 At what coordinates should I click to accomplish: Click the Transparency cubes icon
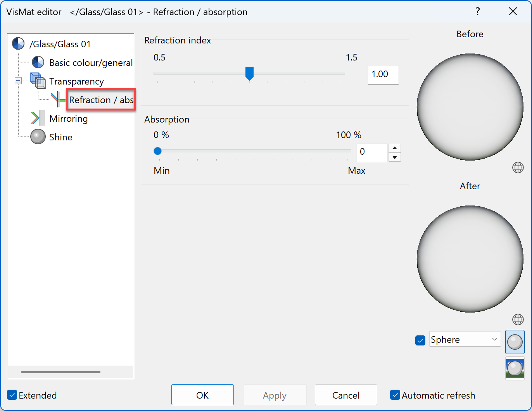tap(38, 81)
